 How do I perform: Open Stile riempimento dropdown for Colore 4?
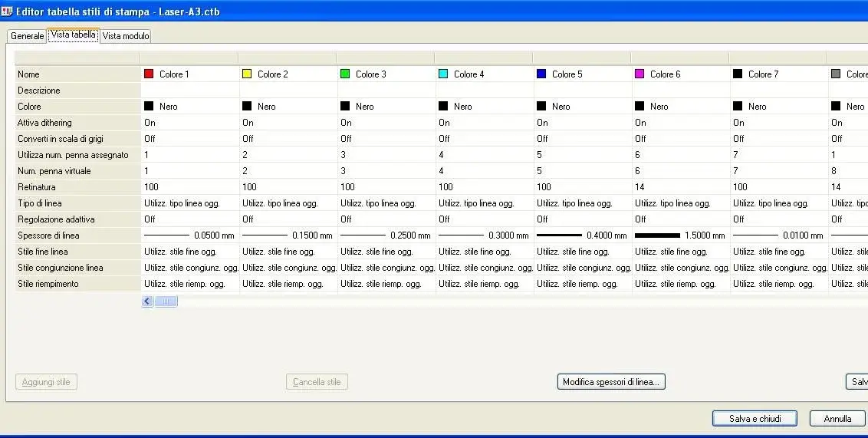(485, 284)
